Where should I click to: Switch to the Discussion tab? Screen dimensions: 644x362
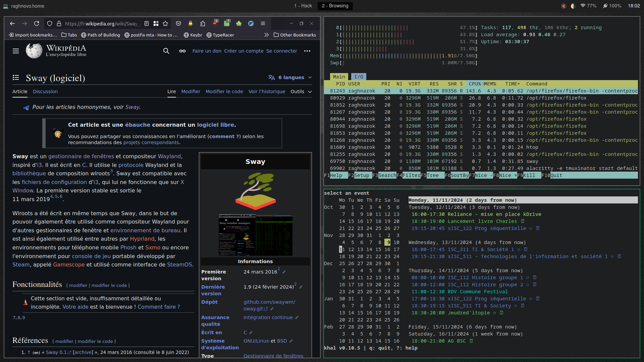pos(45,92)
